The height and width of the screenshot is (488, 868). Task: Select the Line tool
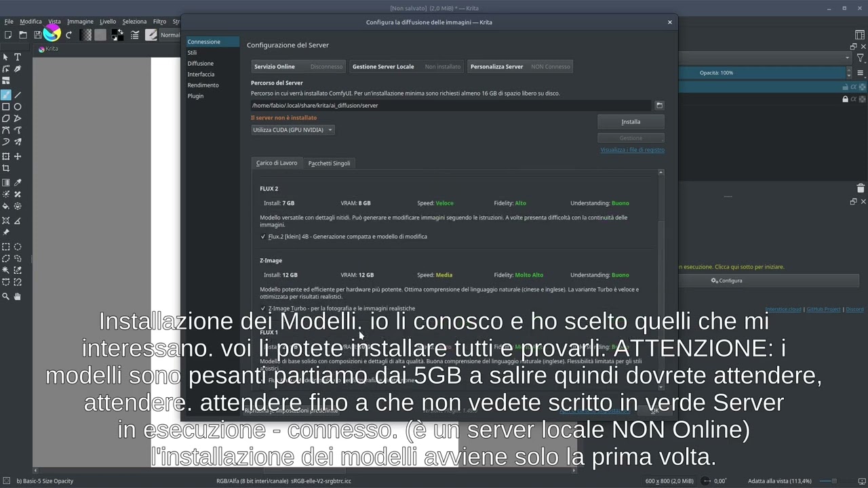18,95
